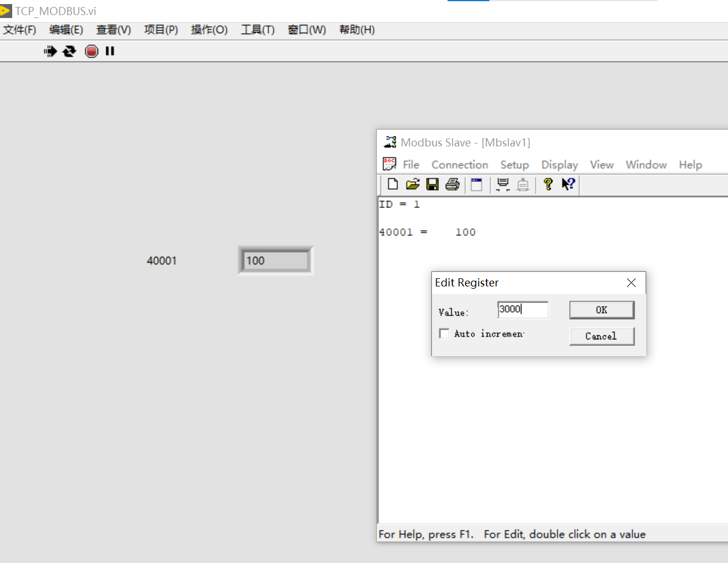The image size is (728, 563).
Task: Print using the printer icon
Action: (453, 184)
